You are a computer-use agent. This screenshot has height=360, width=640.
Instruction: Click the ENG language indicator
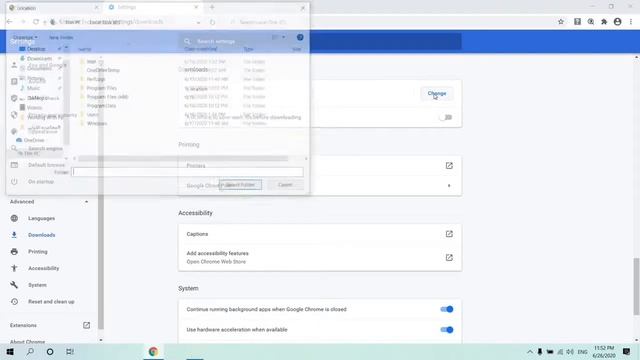(582, 352)
